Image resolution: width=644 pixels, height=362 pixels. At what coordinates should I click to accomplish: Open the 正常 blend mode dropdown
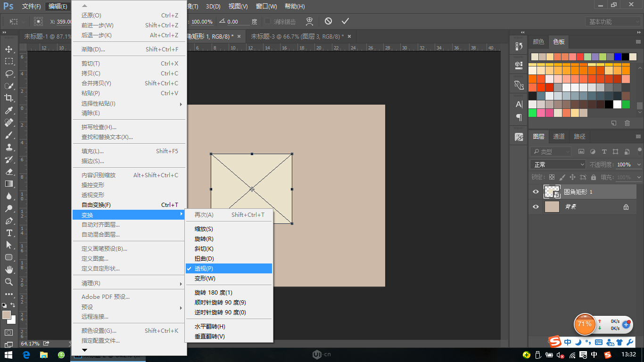coord(559,165)
